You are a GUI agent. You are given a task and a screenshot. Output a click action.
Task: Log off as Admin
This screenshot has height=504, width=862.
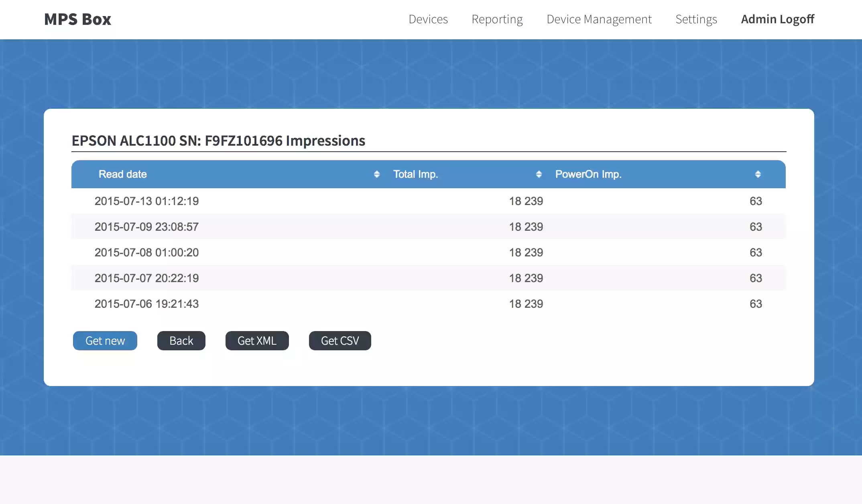777,19
